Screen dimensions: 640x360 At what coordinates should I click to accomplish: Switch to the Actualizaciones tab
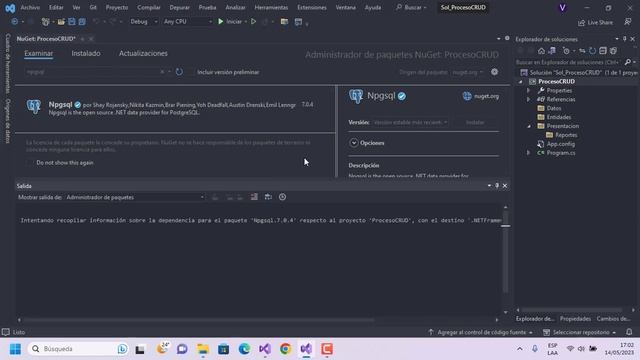143,53
